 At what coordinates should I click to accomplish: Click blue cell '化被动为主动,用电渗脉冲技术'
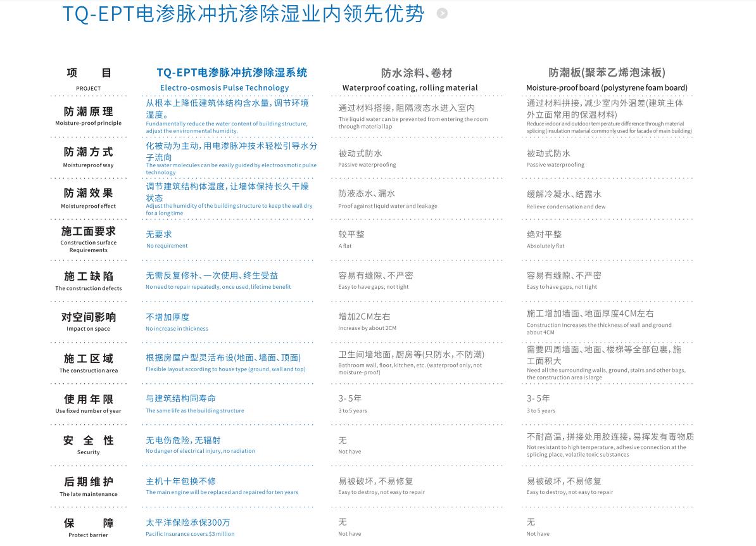(232, 151)
